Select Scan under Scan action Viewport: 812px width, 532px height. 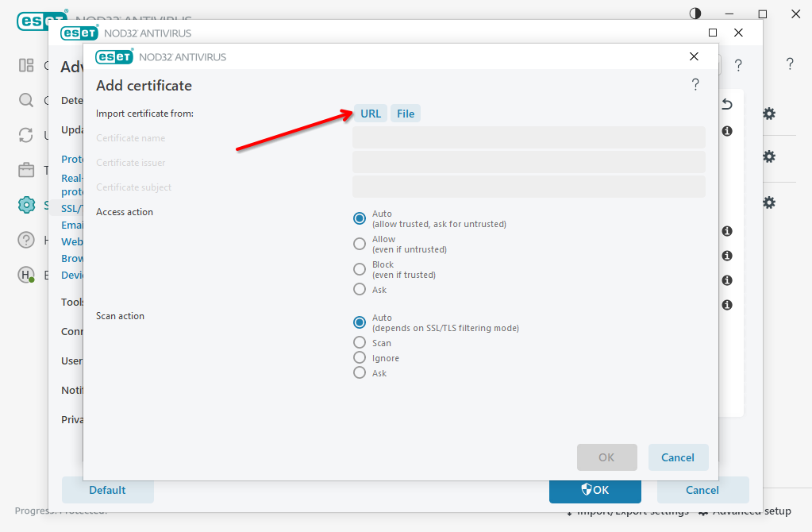360,342
